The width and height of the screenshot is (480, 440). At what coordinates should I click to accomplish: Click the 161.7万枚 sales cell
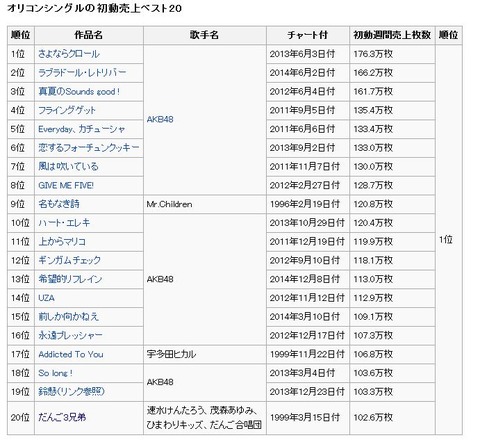coord(392,91)
